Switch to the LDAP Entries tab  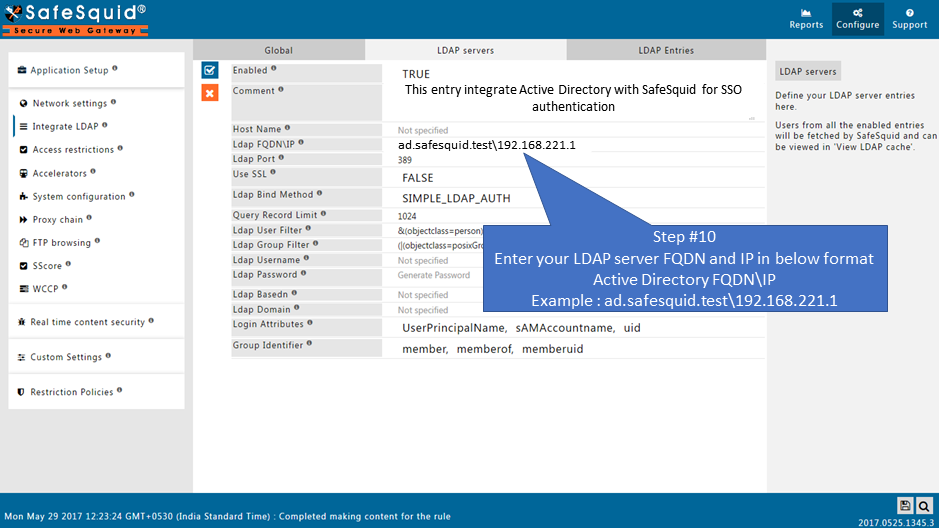pos(666,50)
